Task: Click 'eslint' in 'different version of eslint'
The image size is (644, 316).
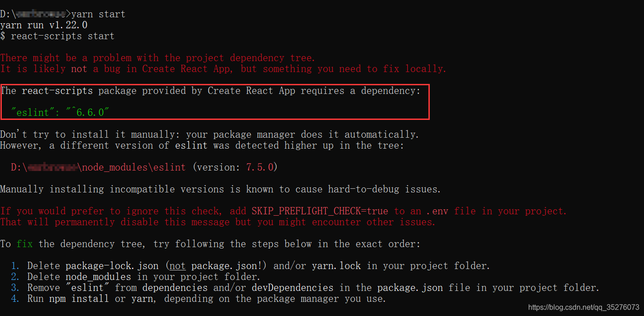Action: 191,145
